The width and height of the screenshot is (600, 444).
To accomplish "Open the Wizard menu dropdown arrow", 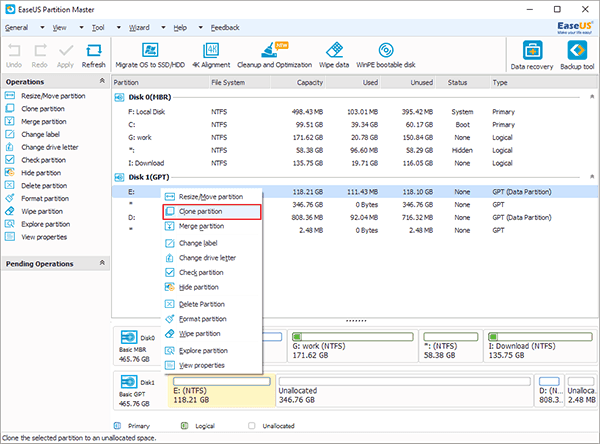I will click(163, 28).
